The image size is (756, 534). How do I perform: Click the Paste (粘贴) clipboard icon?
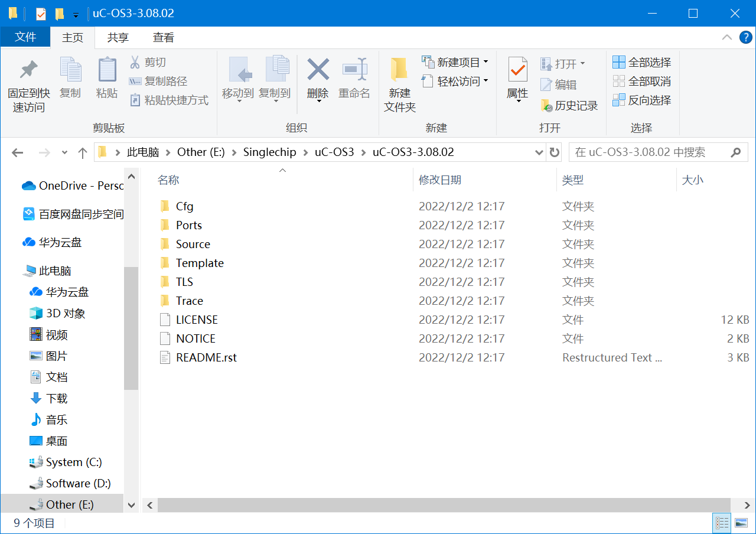[x=107, y=70]
